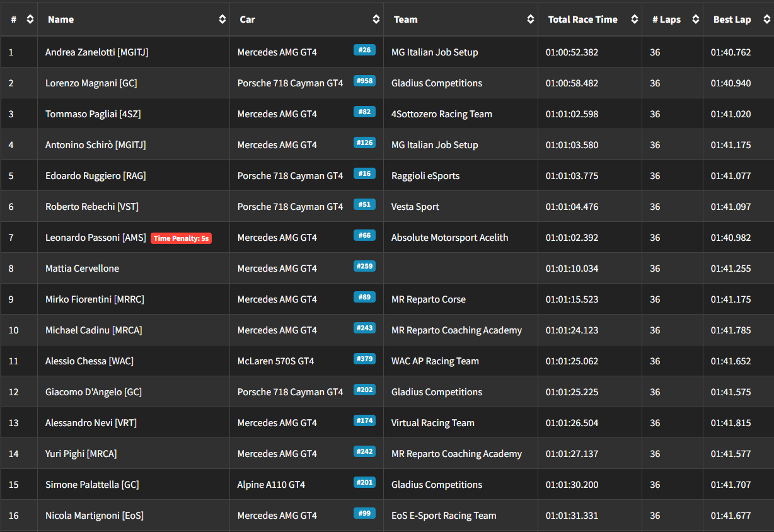
Task: Click team EoS E-Sport Racing Team
Action: (444, 516)
